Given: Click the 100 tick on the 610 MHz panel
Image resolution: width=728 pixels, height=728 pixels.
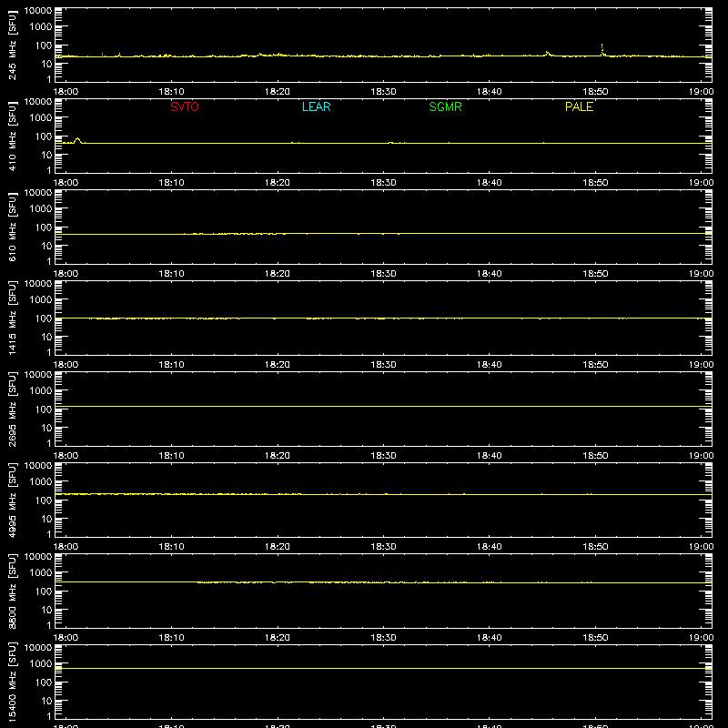Looking at the screenshot, I should tap(44, 227).
